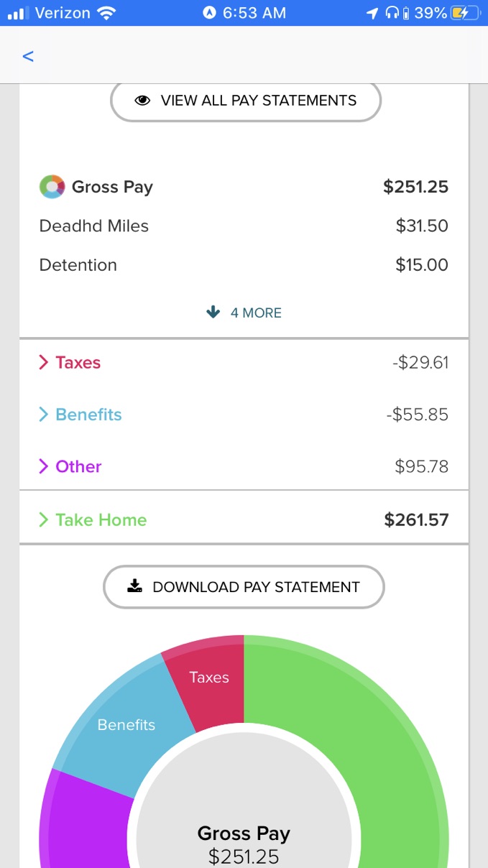Open View All Pay Statements

(245, 101)
